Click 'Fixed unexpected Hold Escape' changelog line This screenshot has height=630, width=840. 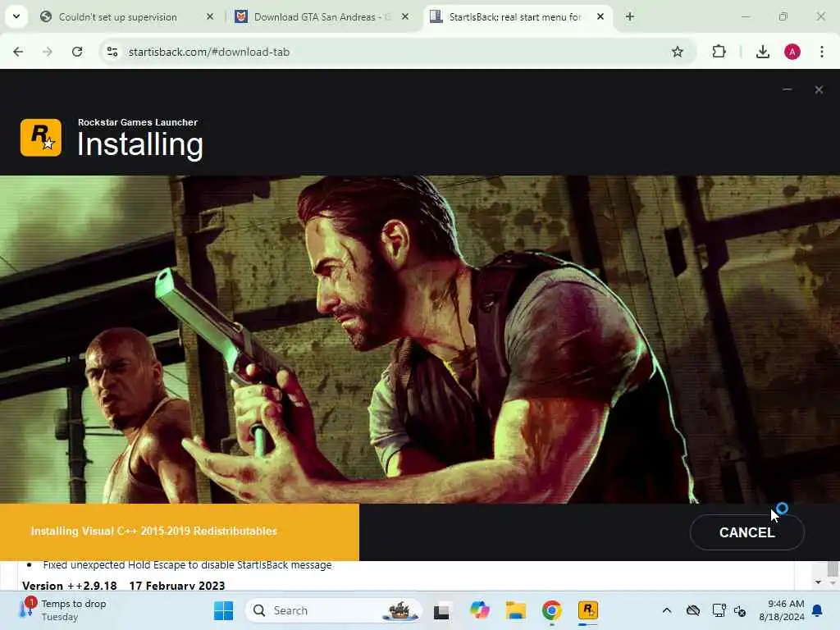pos(188,565)
